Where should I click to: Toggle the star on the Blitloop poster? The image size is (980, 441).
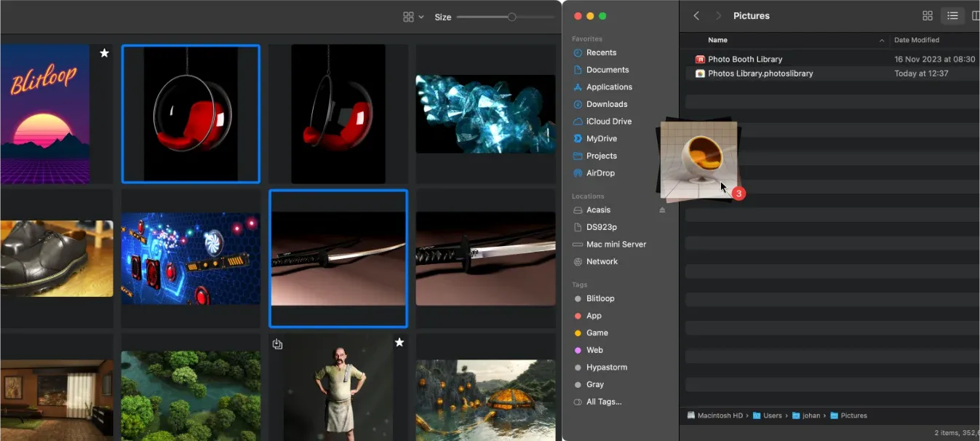(x=104, y=53)
